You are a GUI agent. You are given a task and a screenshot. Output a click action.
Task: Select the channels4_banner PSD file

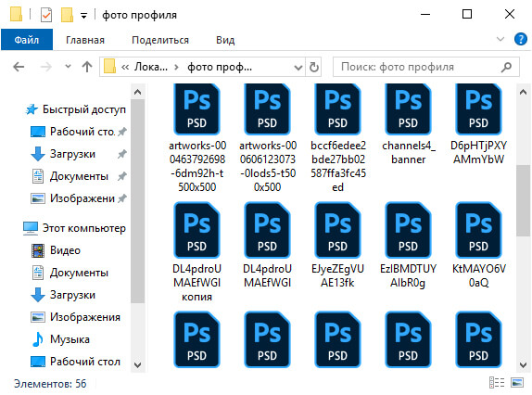click(x=408, y=124)
